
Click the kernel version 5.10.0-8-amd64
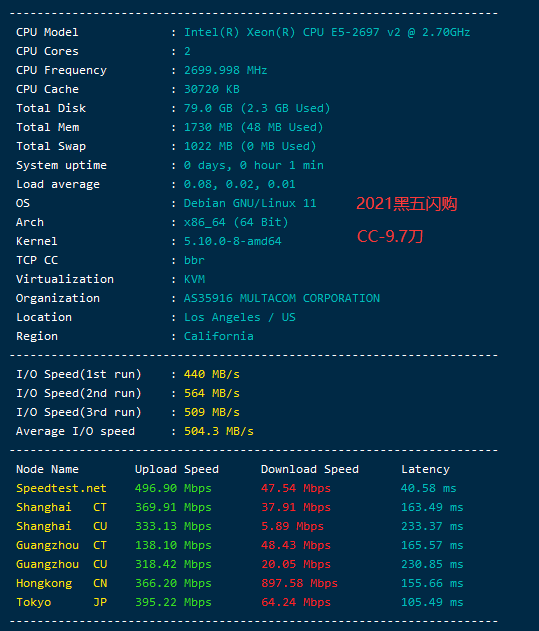(233, 241)
